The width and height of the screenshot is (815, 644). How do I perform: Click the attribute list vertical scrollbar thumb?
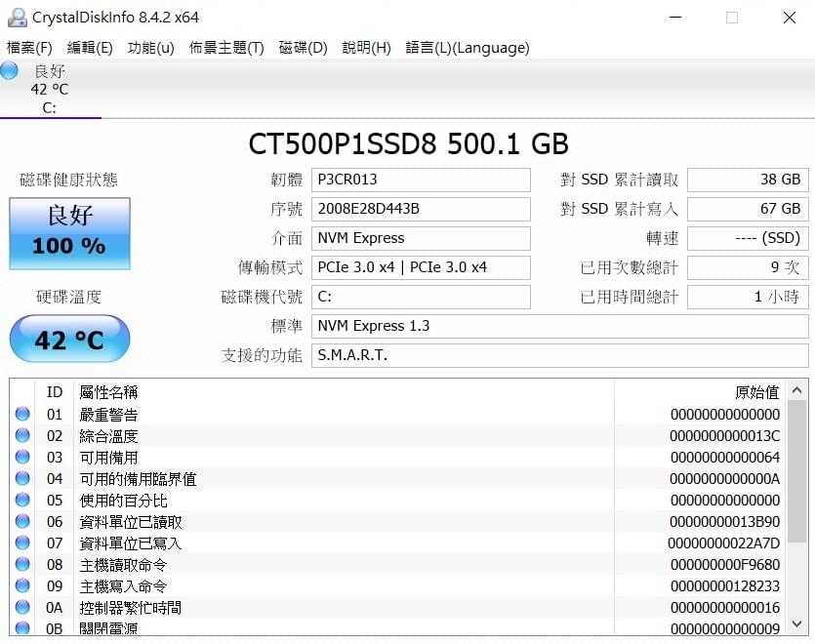pyautogui.click(x=797, y=471)
